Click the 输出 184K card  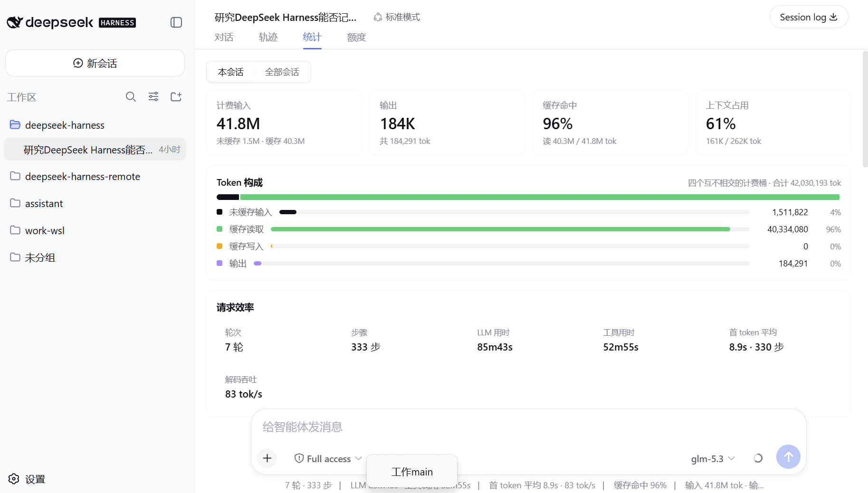coord(447,123)
